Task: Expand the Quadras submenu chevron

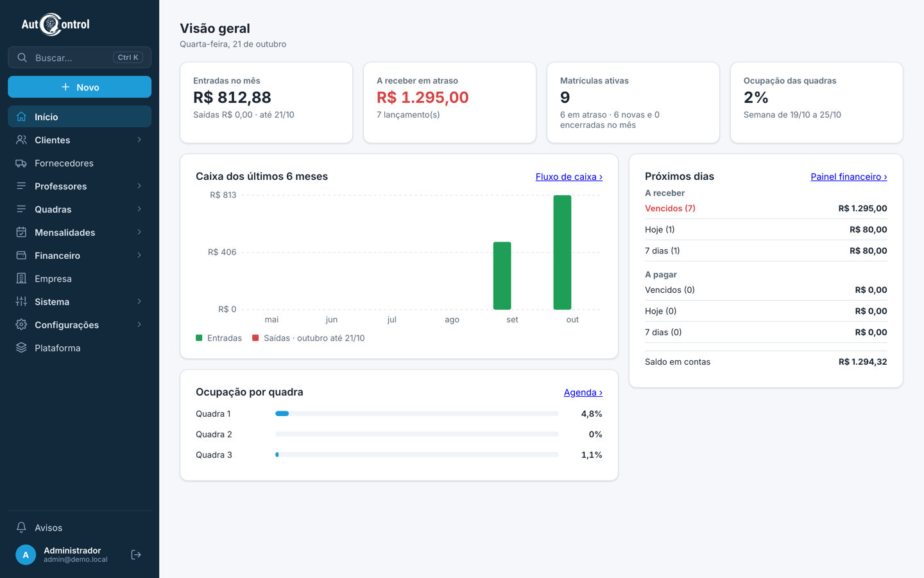Action: tap(139, 209)
